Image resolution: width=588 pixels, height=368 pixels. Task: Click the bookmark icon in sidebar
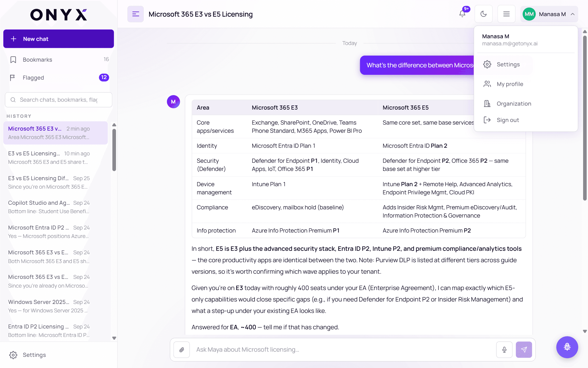coord(13,60)
